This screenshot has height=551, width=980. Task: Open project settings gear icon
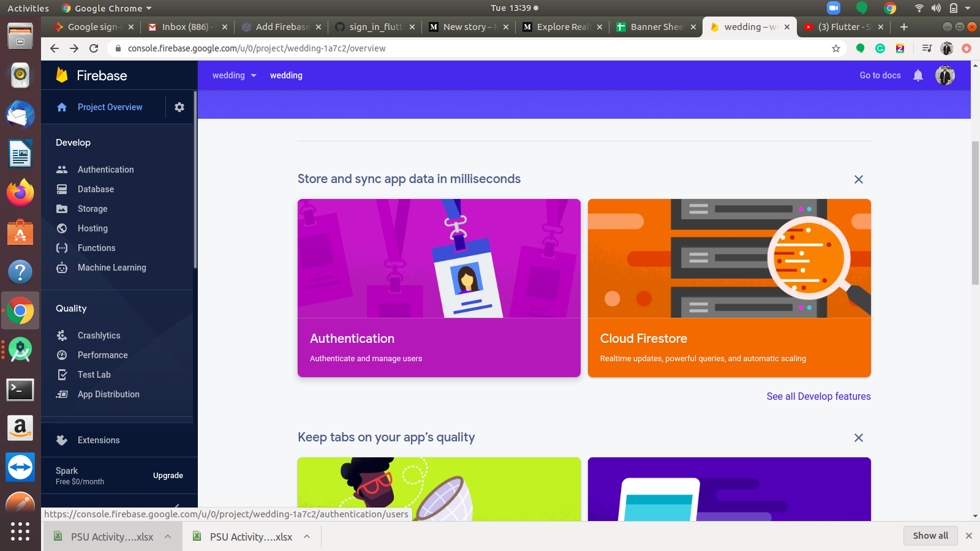coord(179,107)
